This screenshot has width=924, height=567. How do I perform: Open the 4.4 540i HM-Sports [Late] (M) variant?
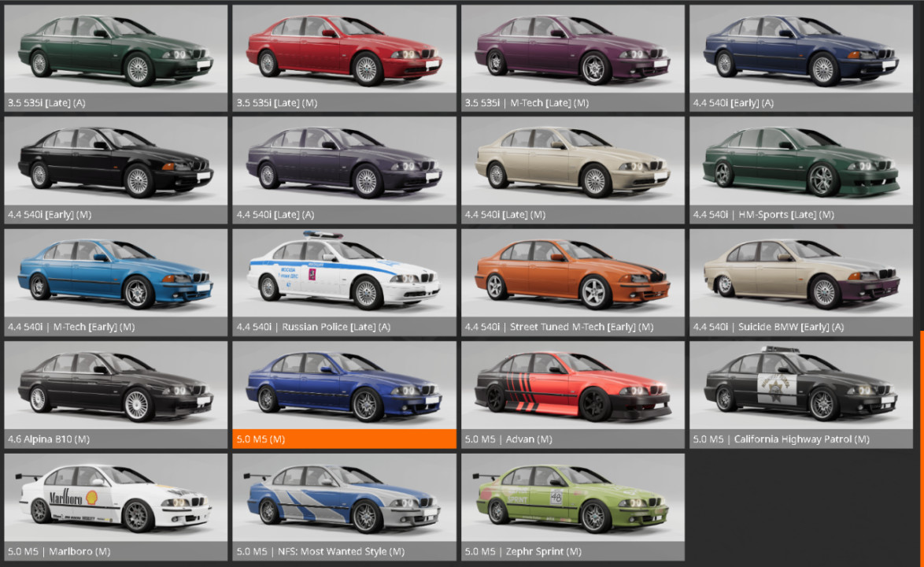(x=801, y=170)
